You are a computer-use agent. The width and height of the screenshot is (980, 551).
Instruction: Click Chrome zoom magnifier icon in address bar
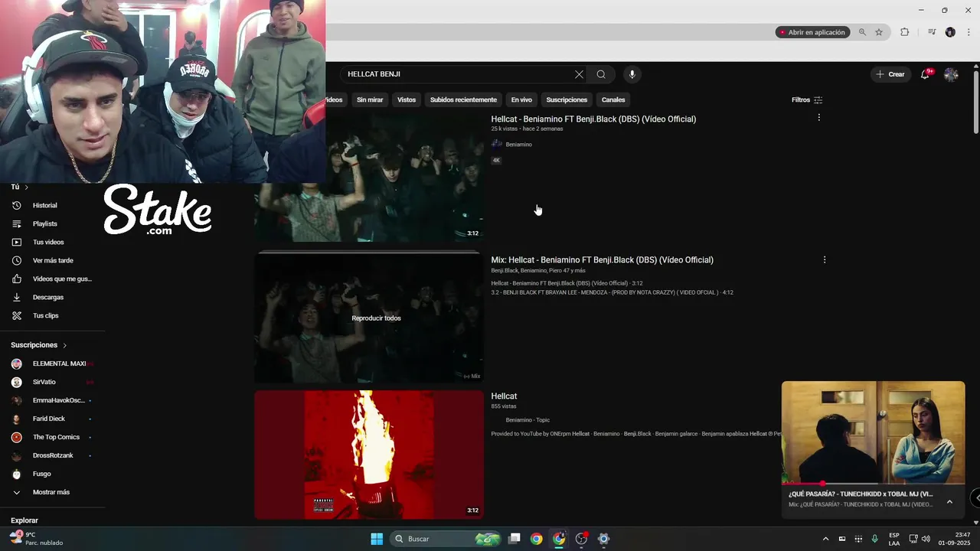pyautogui.click(x=863, y=32)
